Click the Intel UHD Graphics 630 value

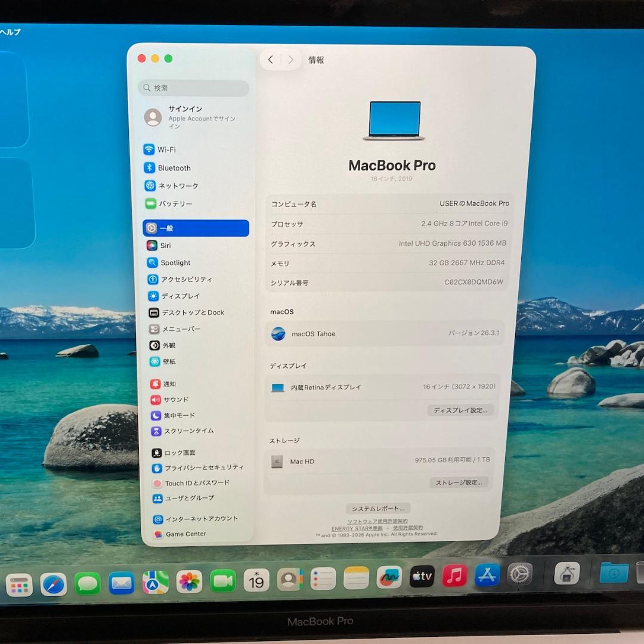click(452, 243)
